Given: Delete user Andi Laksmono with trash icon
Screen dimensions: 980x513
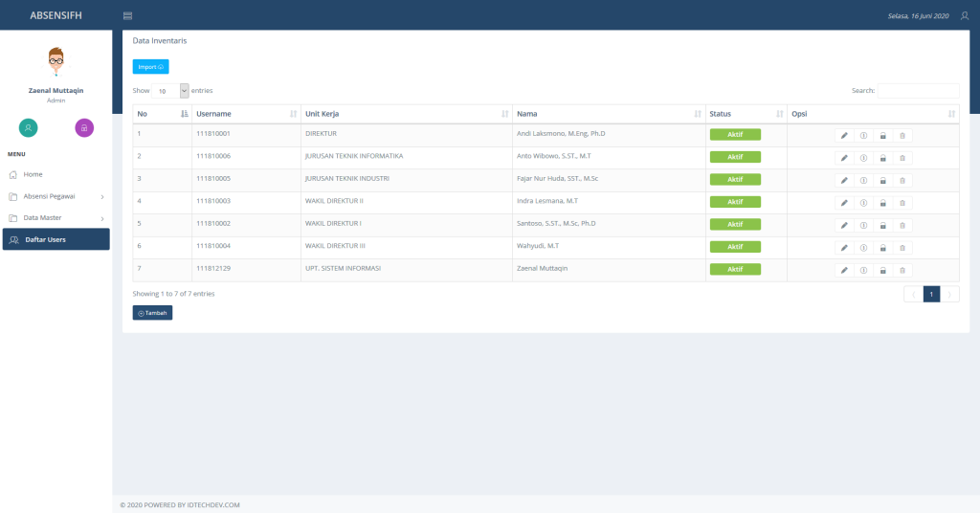Looking at the screenshot, I should point(902,136).
